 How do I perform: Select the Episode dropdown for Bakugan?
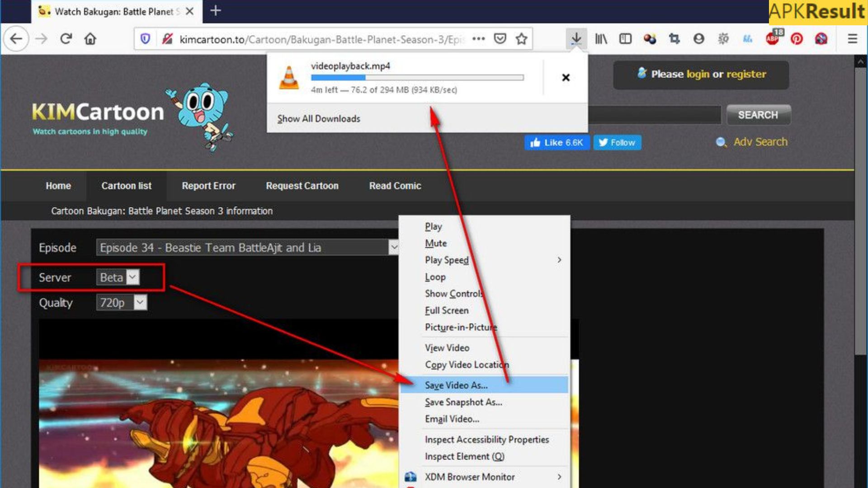click(x=246, y=247)
